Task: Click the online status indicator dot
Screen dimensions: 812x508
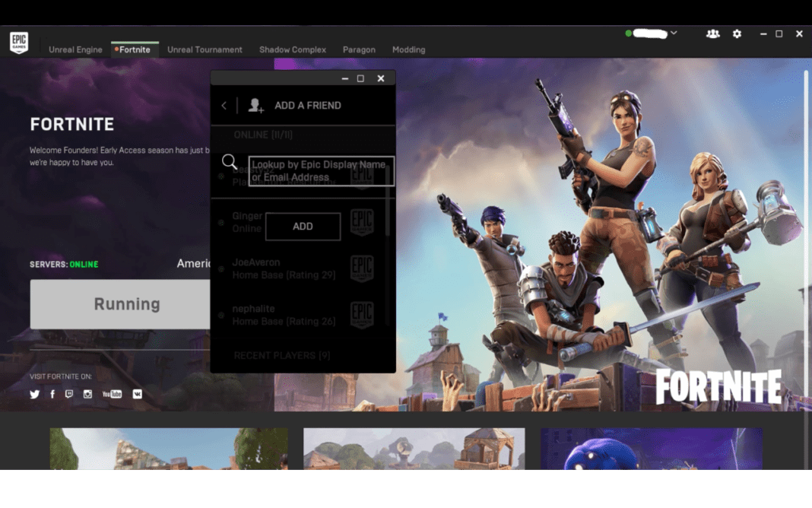Action: 626,33
